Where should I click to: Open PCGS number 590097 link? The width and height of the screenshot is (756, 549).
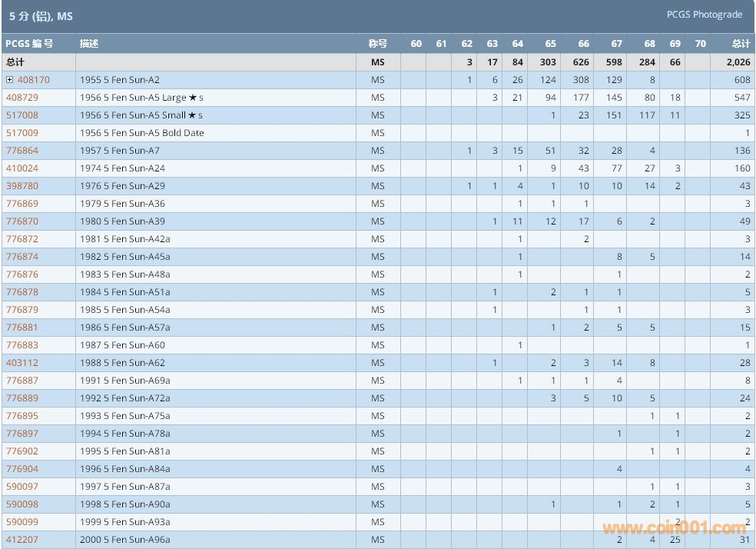[22, 487]
